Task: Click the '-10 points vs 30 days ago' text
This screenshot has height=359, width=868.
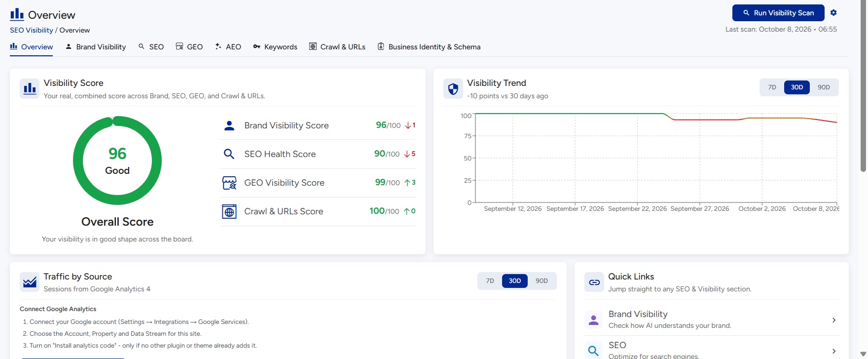Action: [507, 96]
